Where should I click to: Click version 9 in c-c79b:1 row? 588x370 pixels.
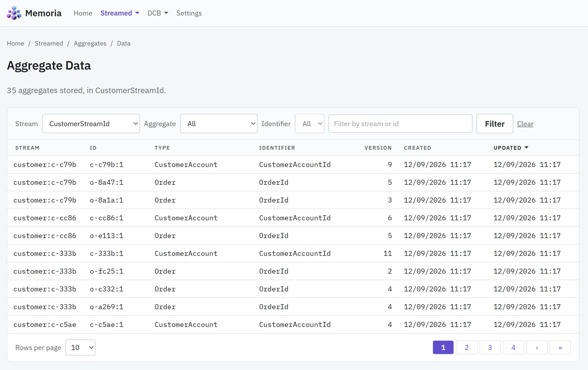point(390,164)
